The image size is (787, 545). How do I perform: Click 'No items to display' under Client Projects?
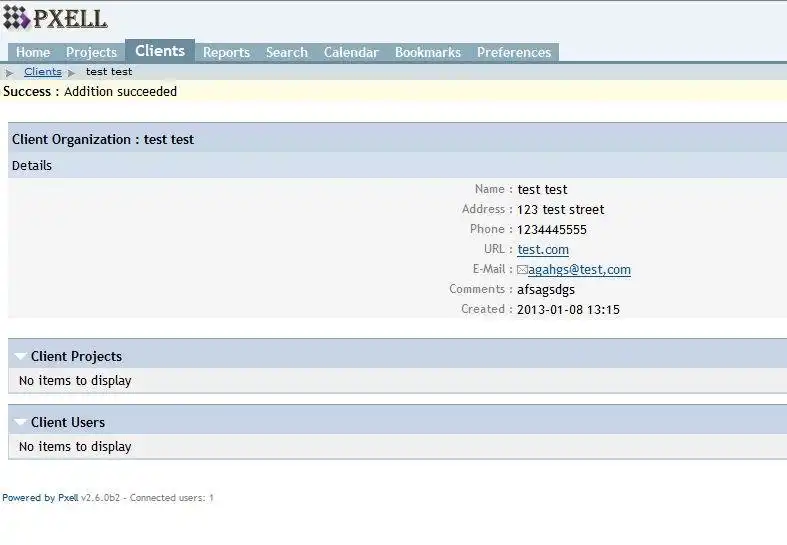point(75,381)
